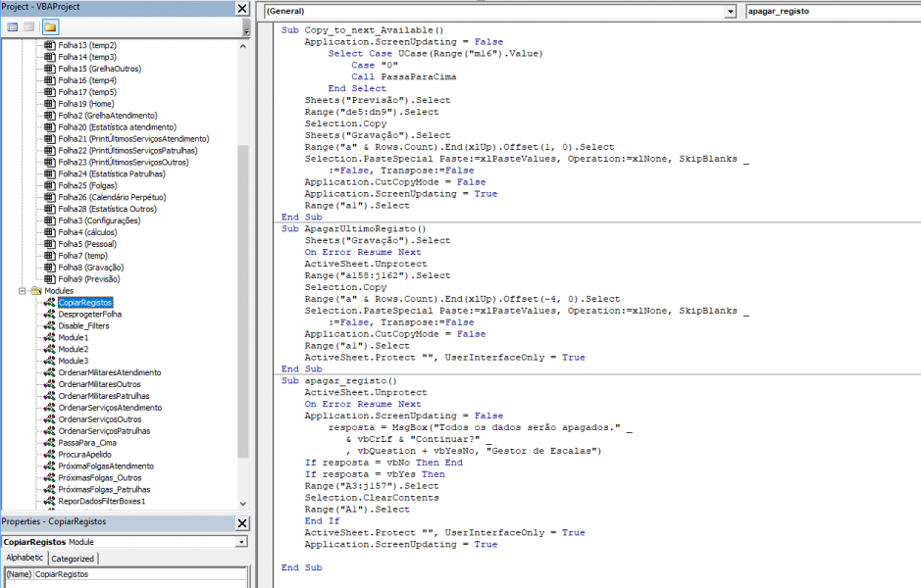Collapse the Modules folder in project tree
Viewport: 921px width, 588px height.
coord(23,291)
